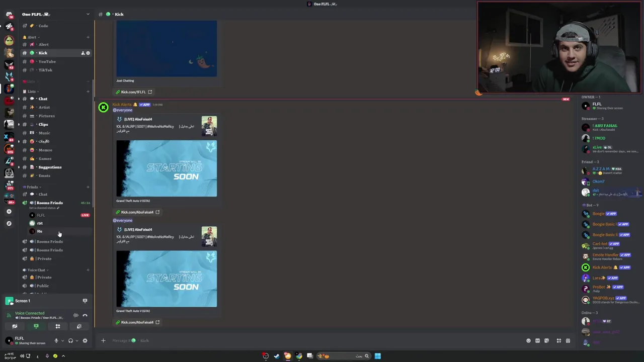Select ABU FAISAL in member list
Screen dimensions: 644x362
point(611,127)
